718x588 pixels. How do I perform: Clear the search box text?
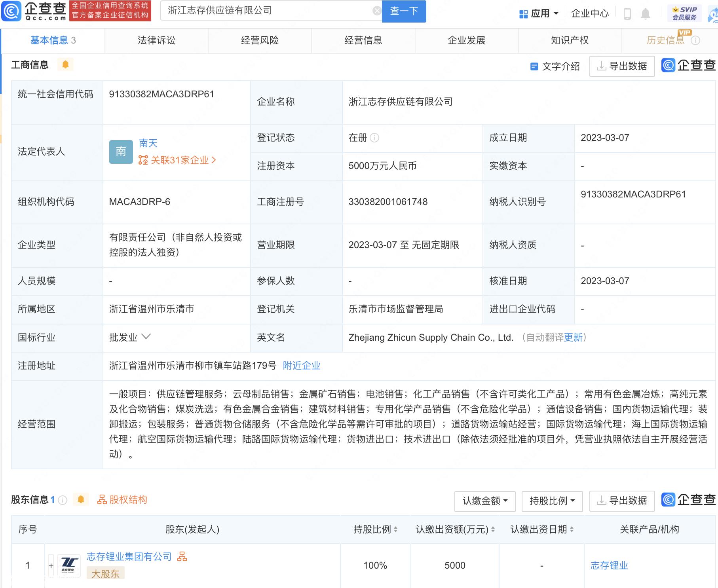(x=377, y=11)
